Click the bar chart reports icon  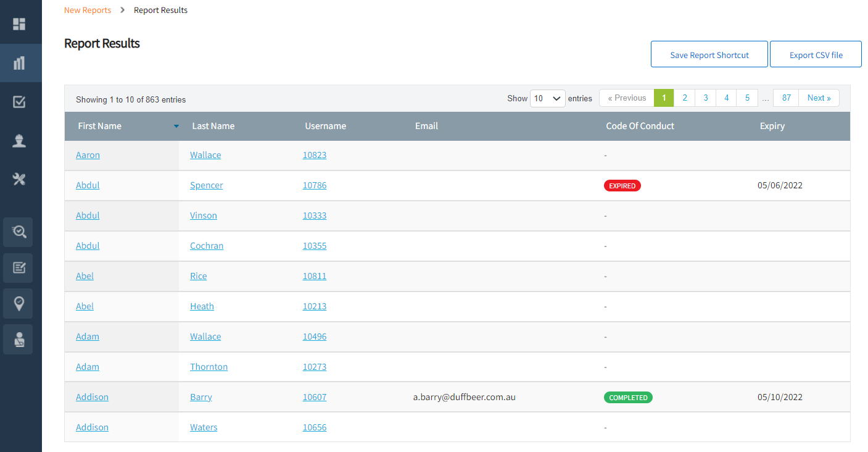19,63
